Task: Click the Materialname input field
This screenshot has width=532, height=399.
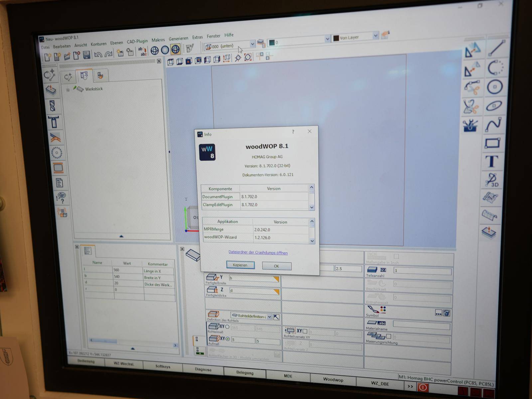Action: [x=421, y=325]
